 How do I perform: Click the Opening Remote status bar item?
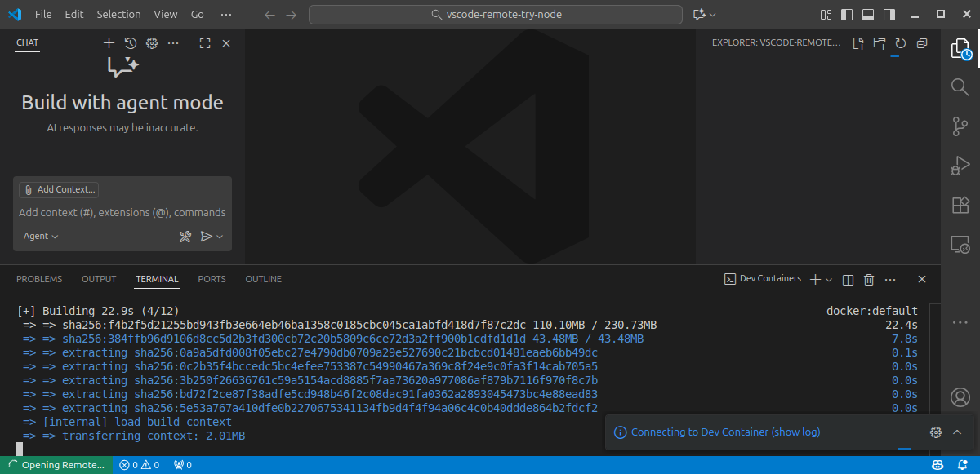pyautogui.click(x=56, y=465)
